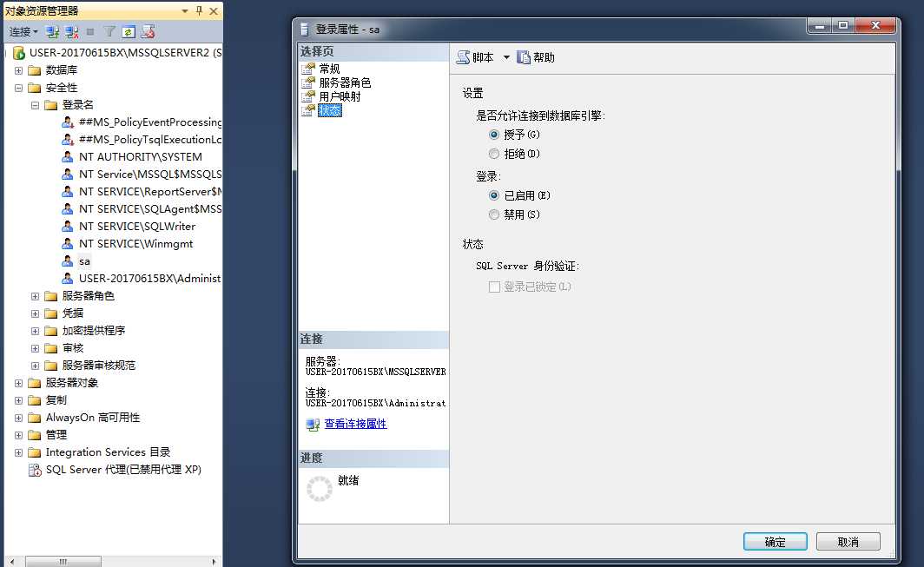This screenshot has width=924, height=567.
Task: Click the 常规 page icon
Action: (x=308, y=69)
